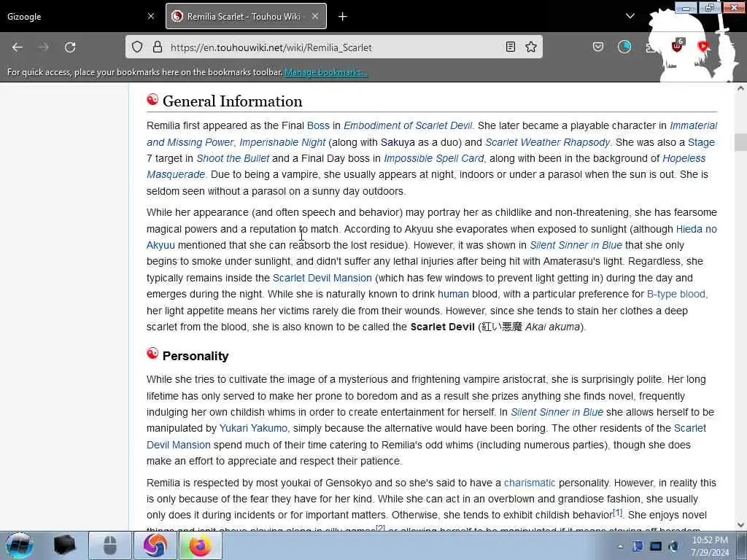Follow the Stage link

701,142
